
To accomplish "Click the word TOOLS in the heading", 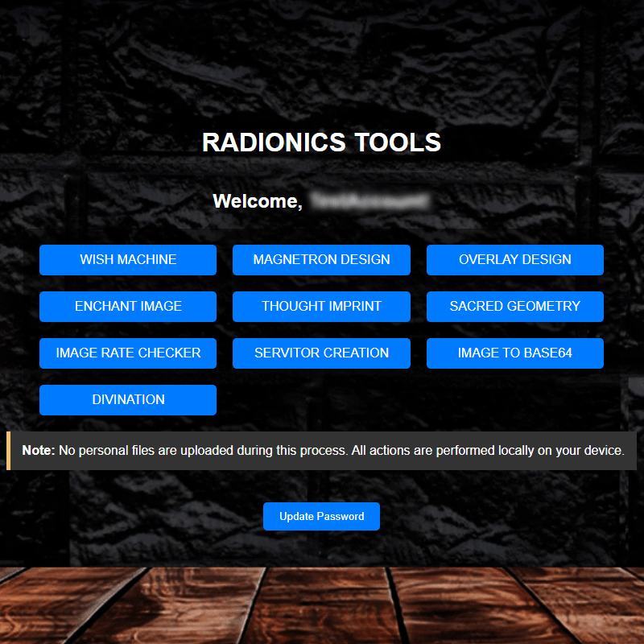I will click(394, 142).
